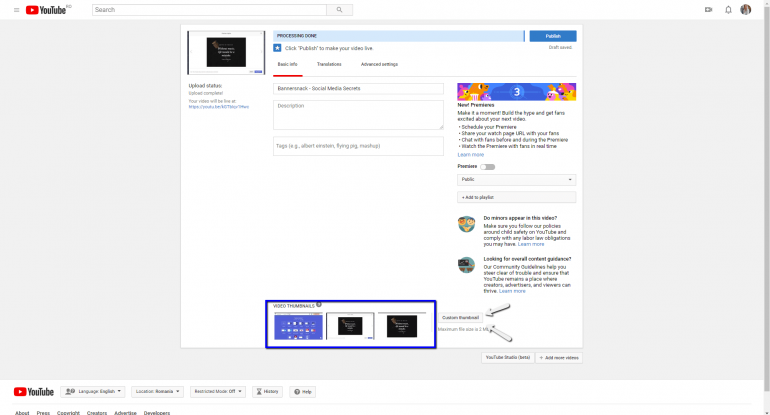Click the Description text area

click(x=358, y=115)
